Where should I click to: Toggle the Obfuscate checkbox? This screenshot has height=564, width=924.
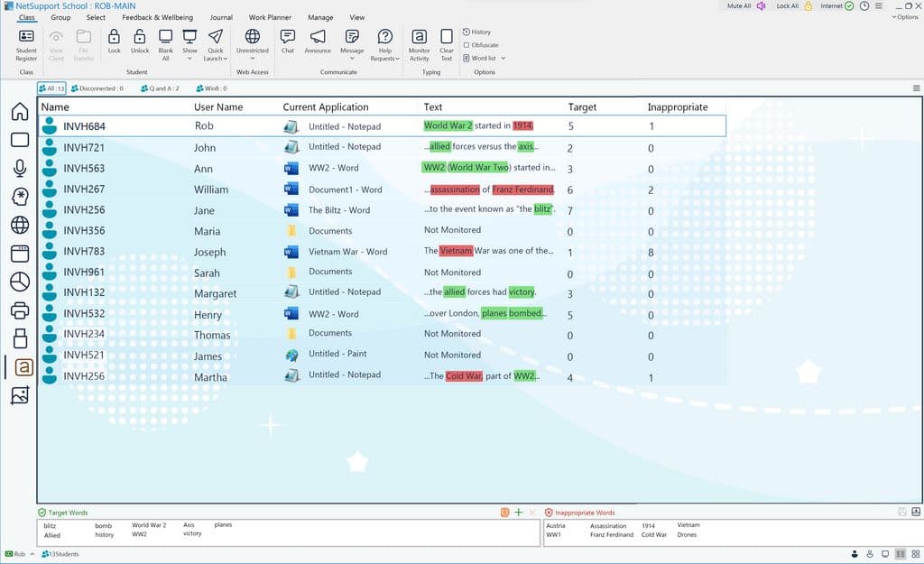coord(467,45)
